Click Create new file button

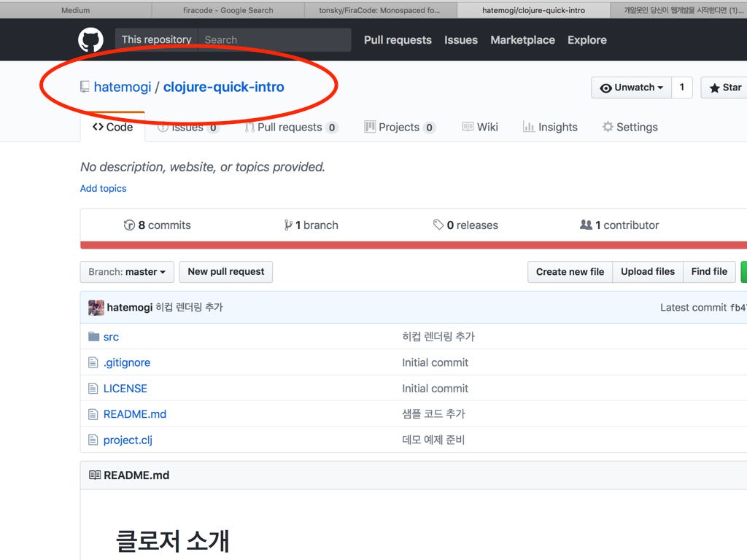click(570, 272)
